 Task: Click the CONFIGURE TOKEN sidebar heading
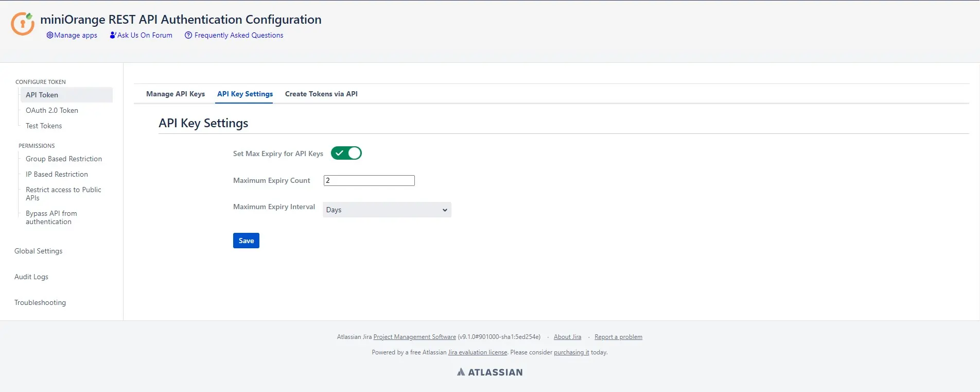point(41,82)
